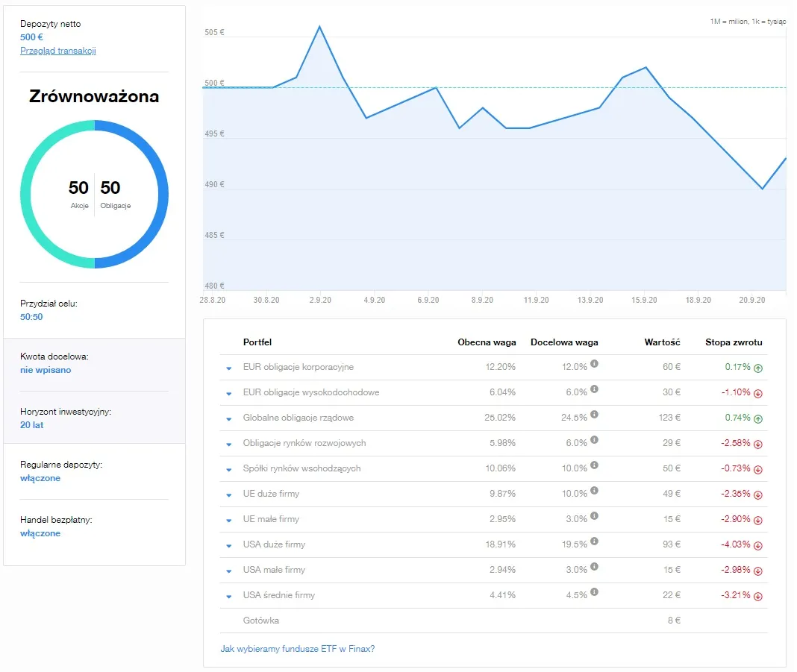Click red down arrow next to -1.10% return
Viewport: 797px width, 672px height.
pos(758,394)
